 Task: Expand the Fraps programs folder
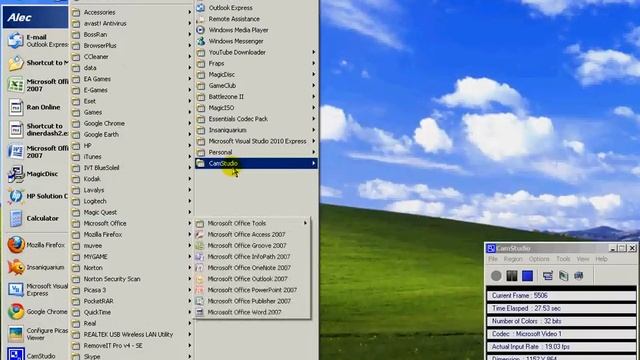click(256, 63)
